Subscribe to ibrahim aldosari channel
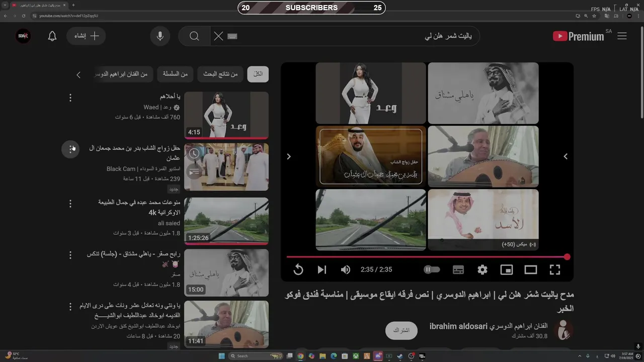 tap(401, 330)
